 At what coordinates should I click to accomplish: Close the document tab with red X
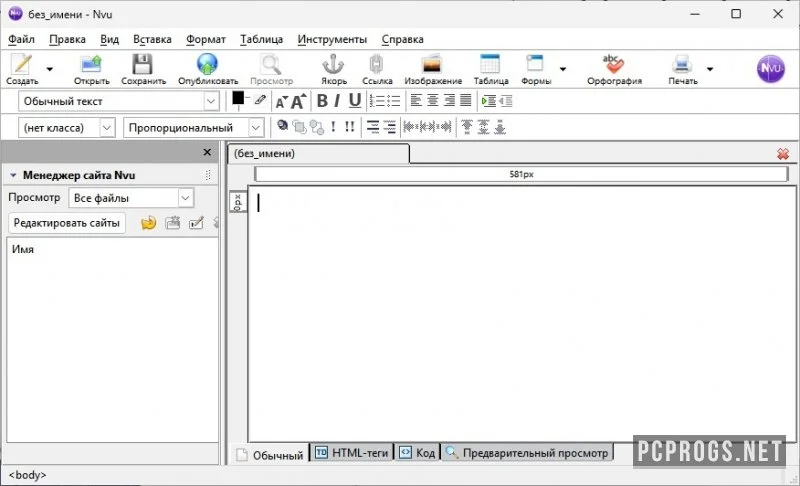[x=783, y=154]
